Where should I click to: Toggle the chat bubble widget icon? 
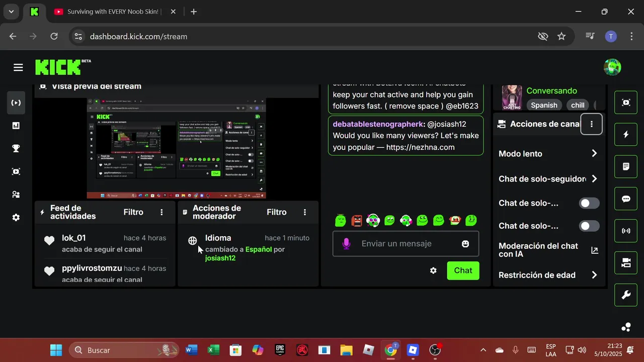tap(626, 199)
